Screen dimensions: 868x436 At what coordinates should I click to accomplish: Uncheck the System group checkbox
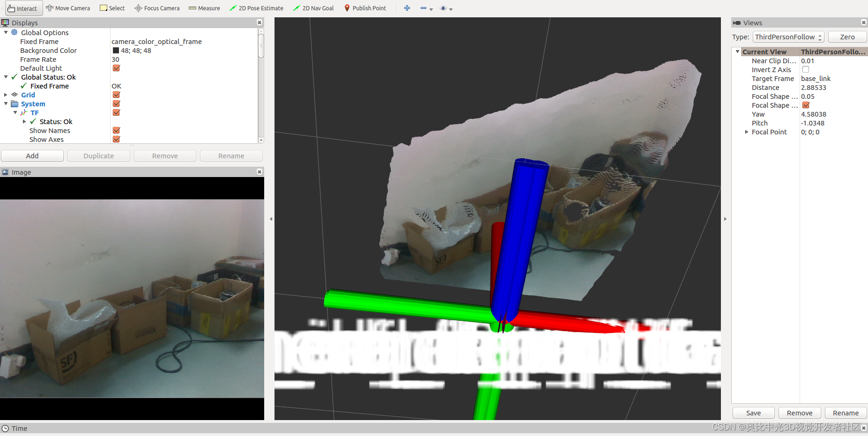(x=116, y=103)
